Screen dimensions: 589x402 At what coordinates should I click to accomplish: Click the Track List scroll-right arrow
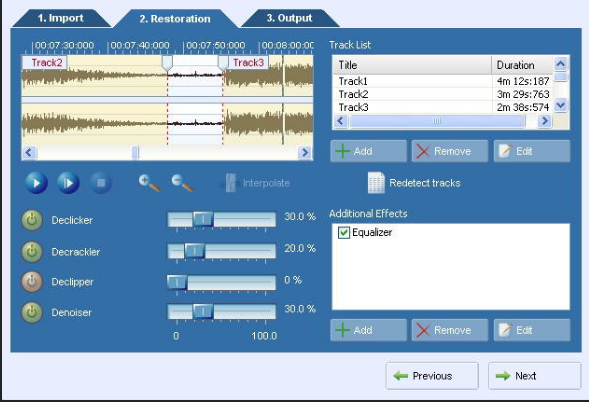[545, 121]
